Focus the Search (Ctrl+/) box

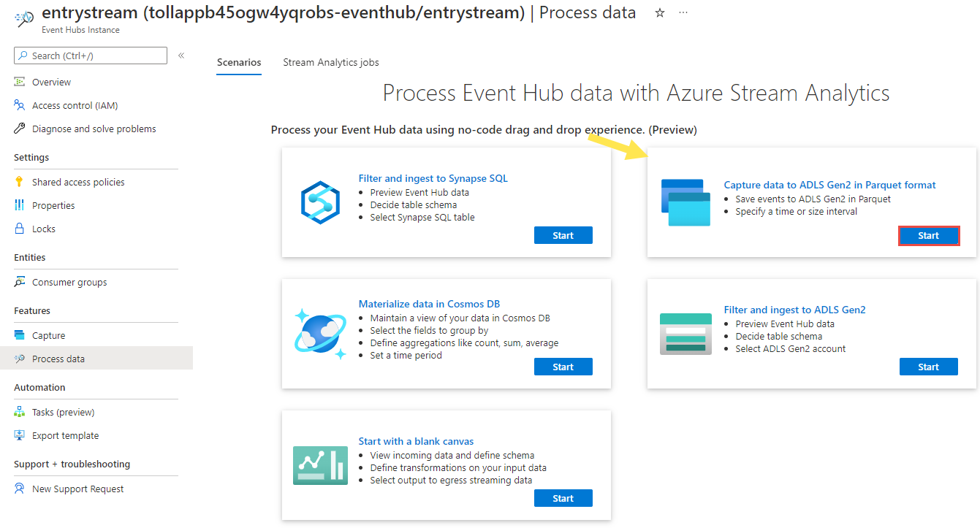coord(91,56)
